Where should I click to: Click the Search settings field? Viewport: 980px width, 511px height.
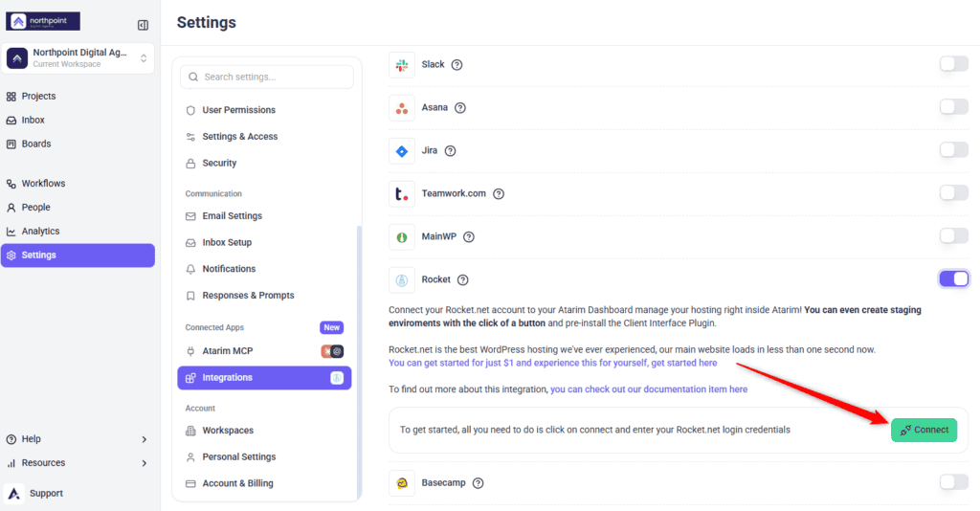coord(267,77)
